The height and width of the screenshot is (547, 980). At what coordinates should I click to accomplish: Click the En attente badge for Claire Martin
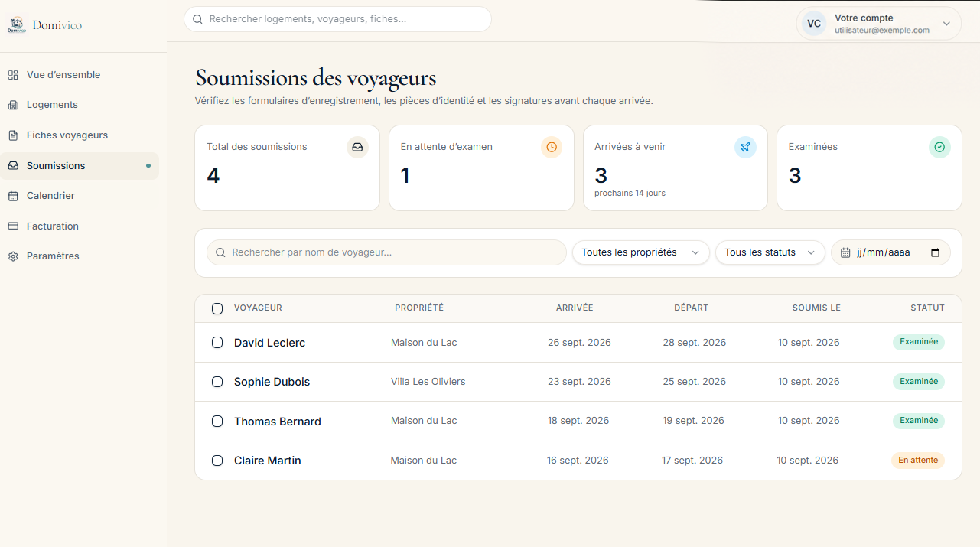(918, 461)
